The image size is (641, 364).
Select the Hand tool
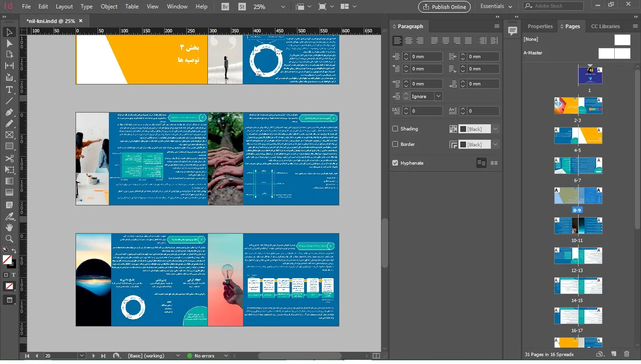(x=9, y=227)
